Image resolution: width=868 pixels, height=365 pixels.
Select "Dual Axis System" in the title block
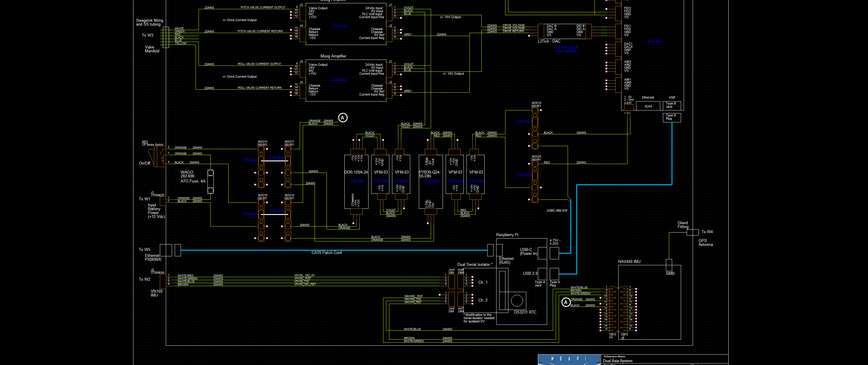point(617,361)
